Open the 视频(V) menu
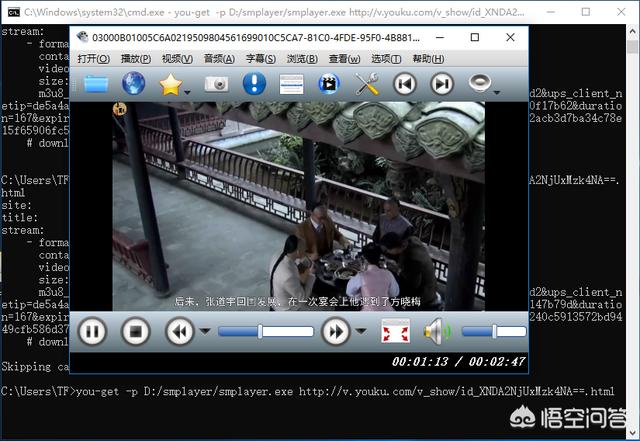The image size is (640, 441). [177, 59]
